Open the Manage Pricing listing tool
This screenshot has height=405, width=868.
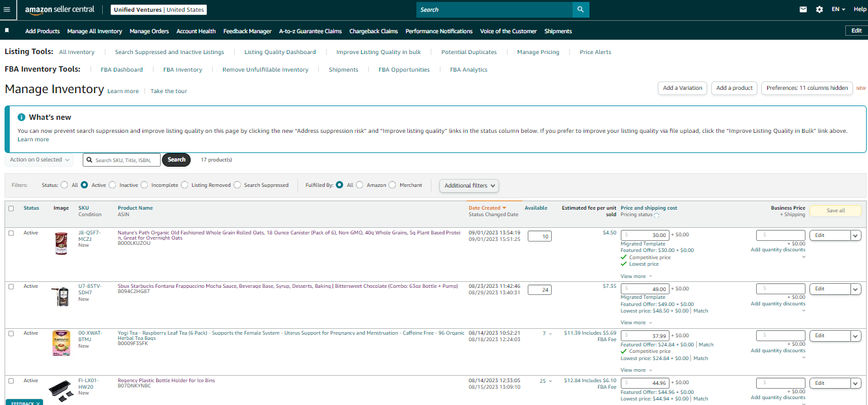coord(538,52)
